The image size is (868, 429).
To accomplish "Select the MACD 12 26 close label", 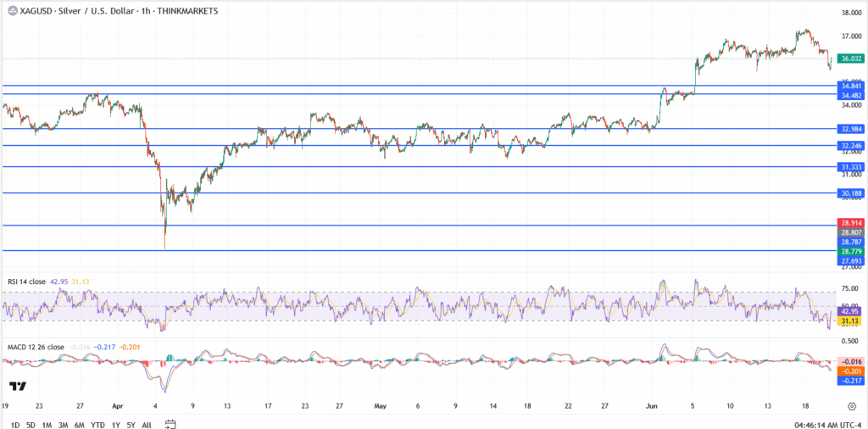I will [34, 347].
